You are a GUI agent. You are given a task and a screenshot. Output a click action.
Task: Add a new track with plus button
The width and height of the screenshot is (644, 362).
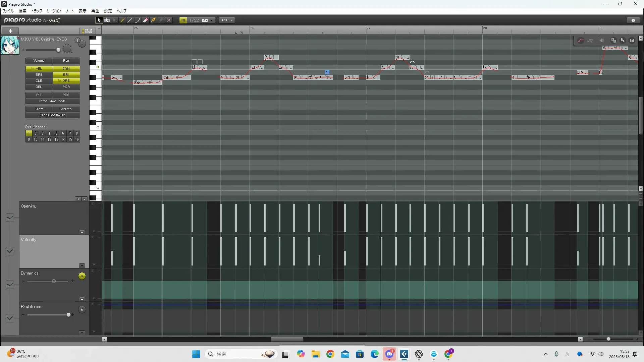10,31
